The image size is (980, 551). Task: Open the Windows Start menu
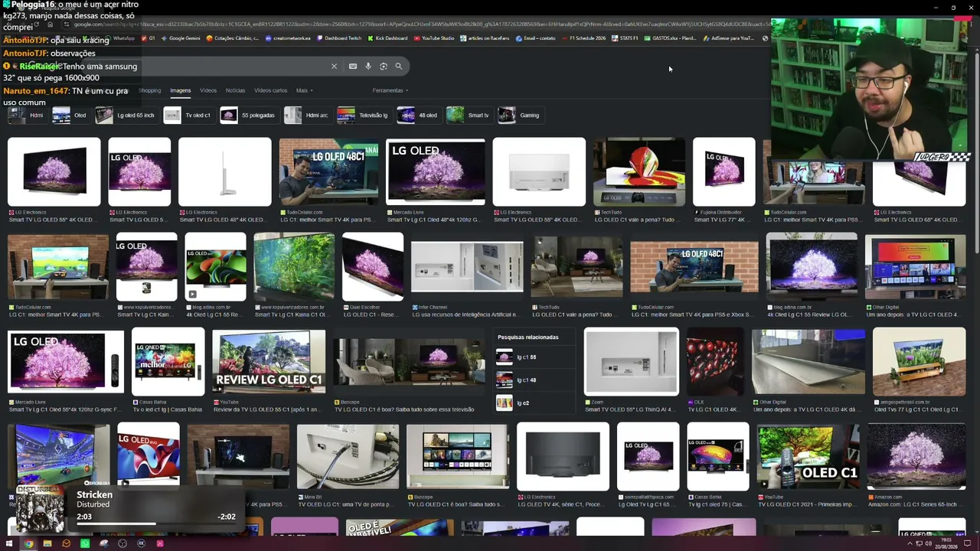[x=10, y=543]
